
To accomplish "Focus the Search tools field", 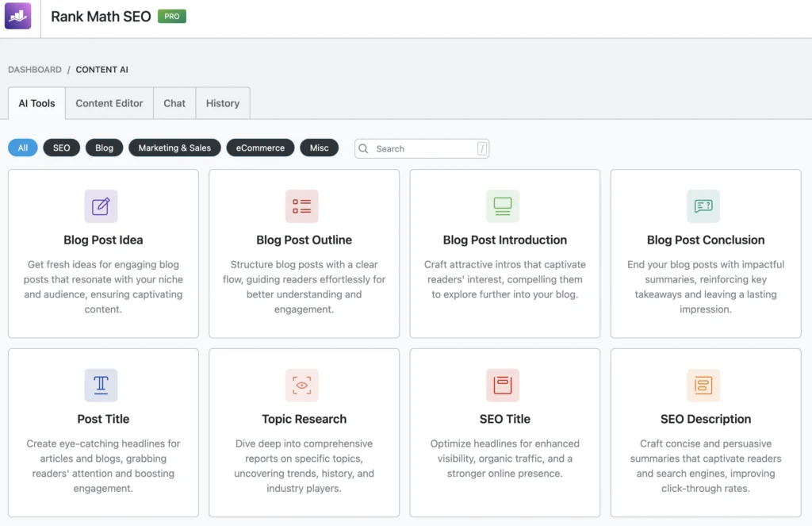I will 422,148.
